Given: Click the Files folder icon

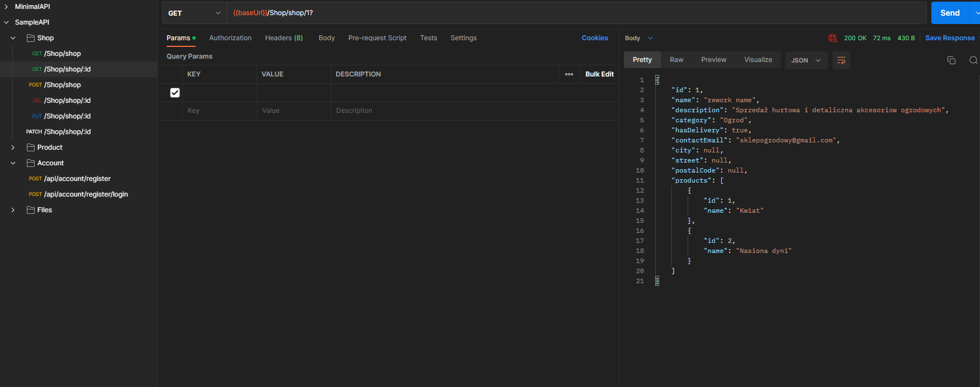Looking at the screenshot, I should click(x=31, y=210).
